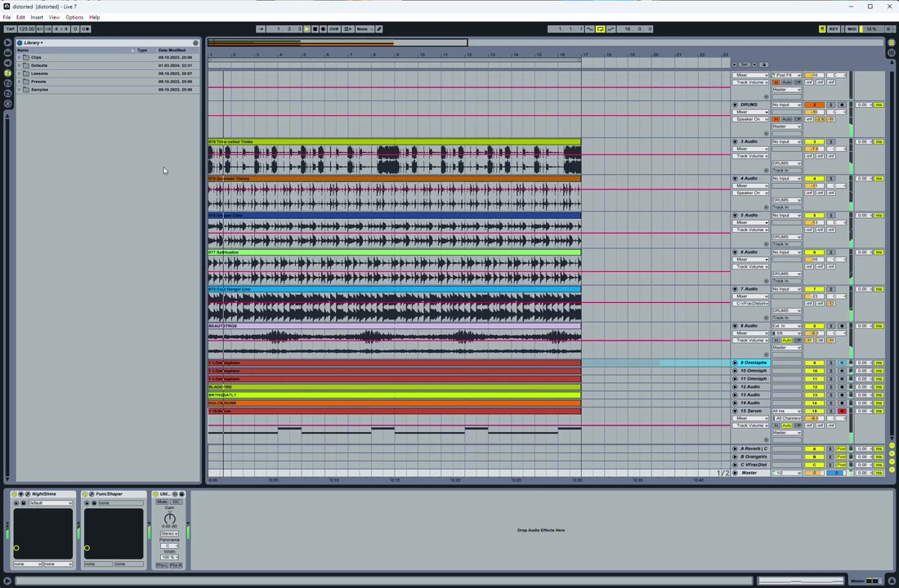The width and height of the screenshot is (899, 588).
Task: Toggle the Draw Mode pencil icon
Action: (x=379, y=29)
